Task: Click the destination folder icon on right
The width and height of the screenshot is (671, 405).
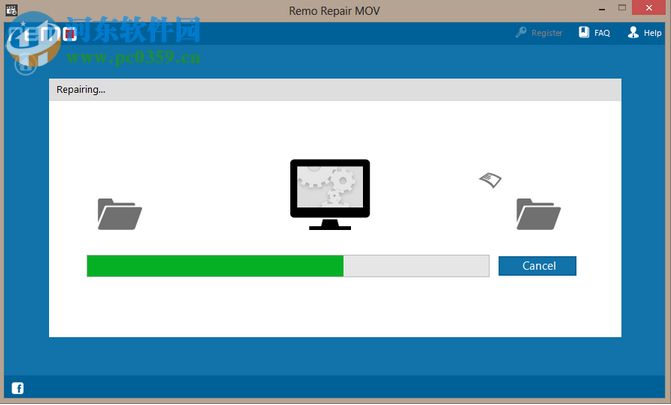Action: pos(538,214)
